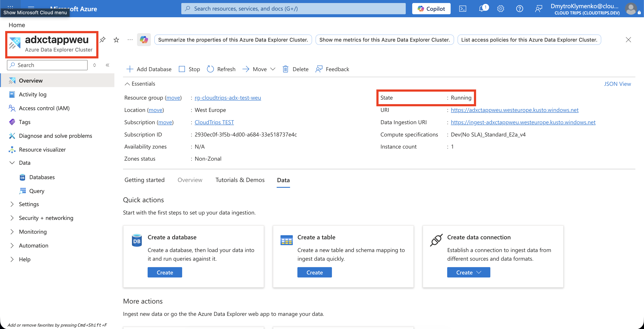Click move link beside Resource group

pos(173,98)
